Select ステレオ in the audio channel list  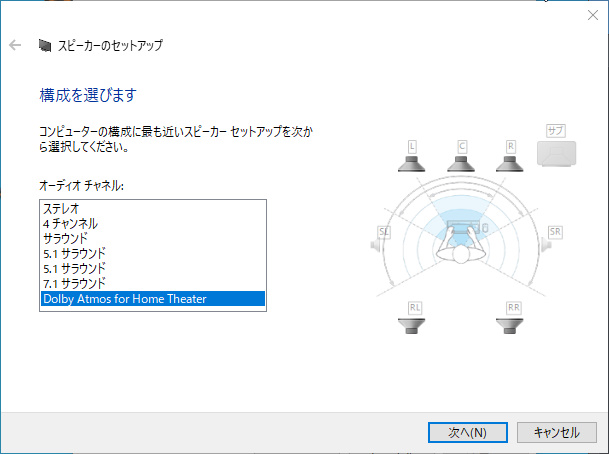61,209
